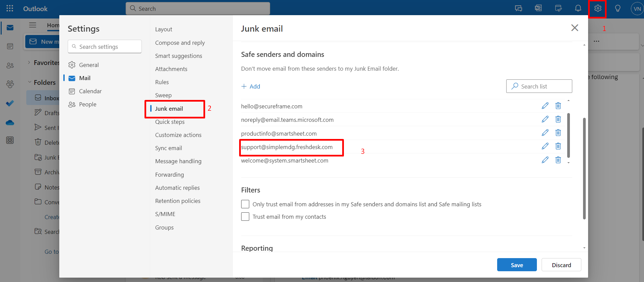This screenshot has height=282, width=644.
Task: Expand the Favorites section
Action: tap(29, 62)
